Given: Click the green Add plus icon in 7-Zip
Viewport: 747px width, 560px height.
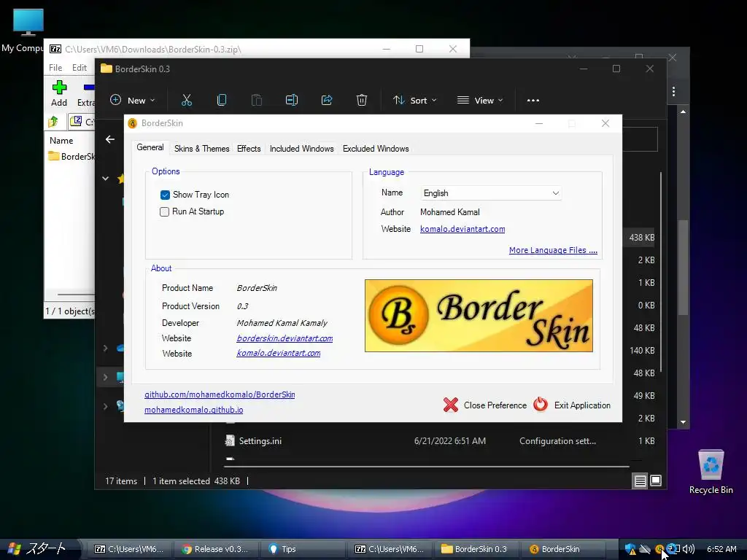Looking at the screenshot, I should click(59, 87).
